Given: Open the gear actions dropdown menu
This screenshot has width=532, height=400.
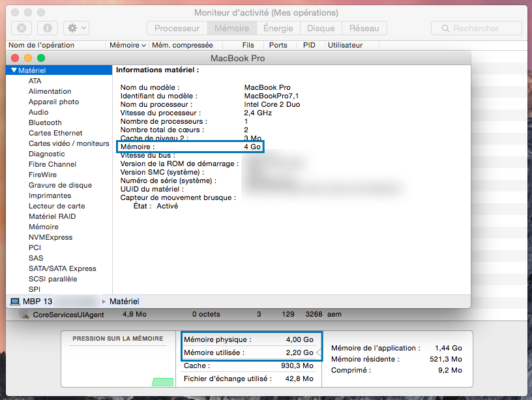Looking at the screenshot, I should [77, 28].
